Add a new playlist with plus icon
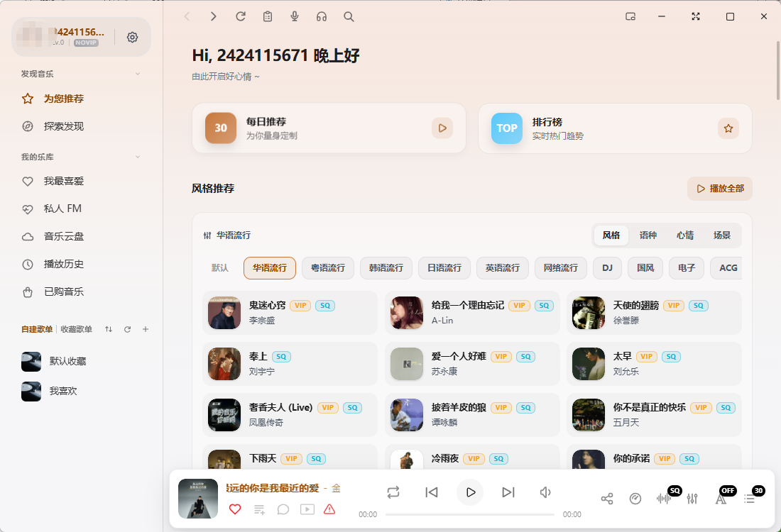The image size is (781, 532). 146,329
